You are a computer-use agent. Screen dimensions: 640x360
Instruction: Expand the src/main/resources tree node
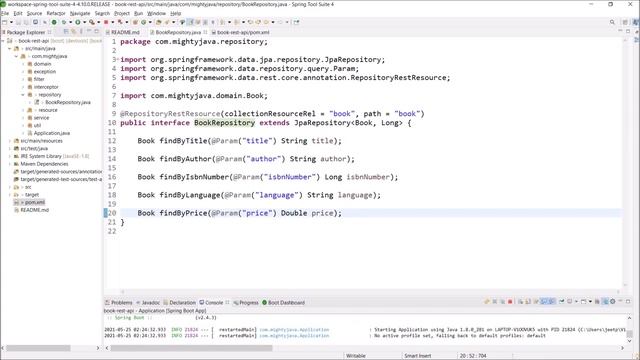coord(10,141)
